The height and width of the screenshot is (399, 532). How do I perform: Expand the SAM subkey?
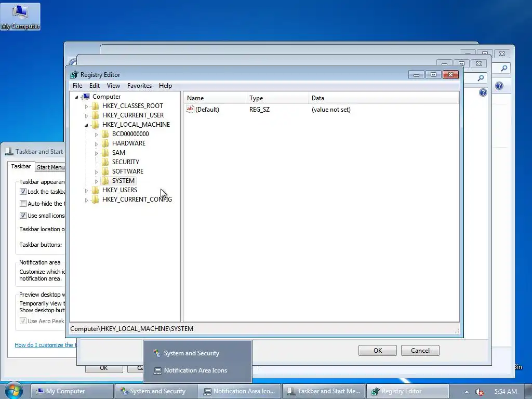[x=96, y=153]
